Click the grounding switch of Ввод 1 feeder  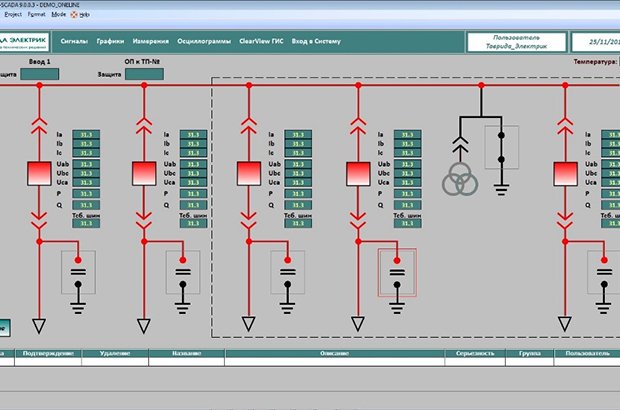pyautogui.click(x=78, y=272)
